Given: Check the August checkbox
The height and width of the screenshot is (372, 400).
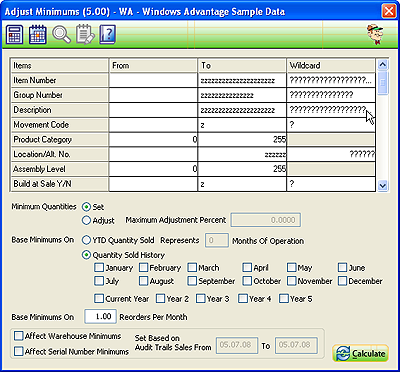Looking at the screenshot, I should 144,281.
